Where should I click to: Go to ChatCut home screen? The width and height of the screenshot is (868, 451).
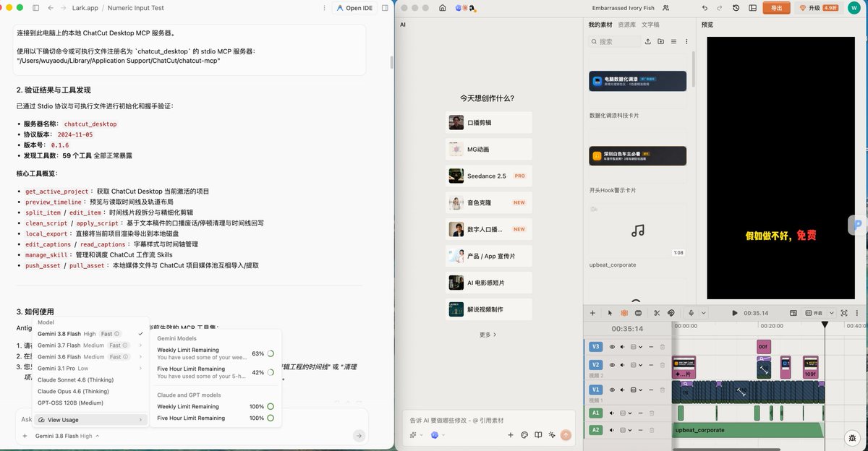(442, 8)
